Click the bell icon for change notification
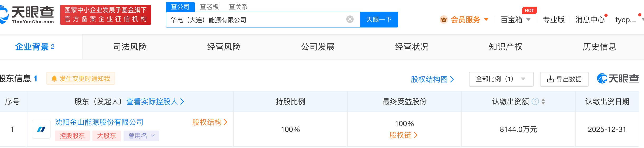 pos(54,78)
